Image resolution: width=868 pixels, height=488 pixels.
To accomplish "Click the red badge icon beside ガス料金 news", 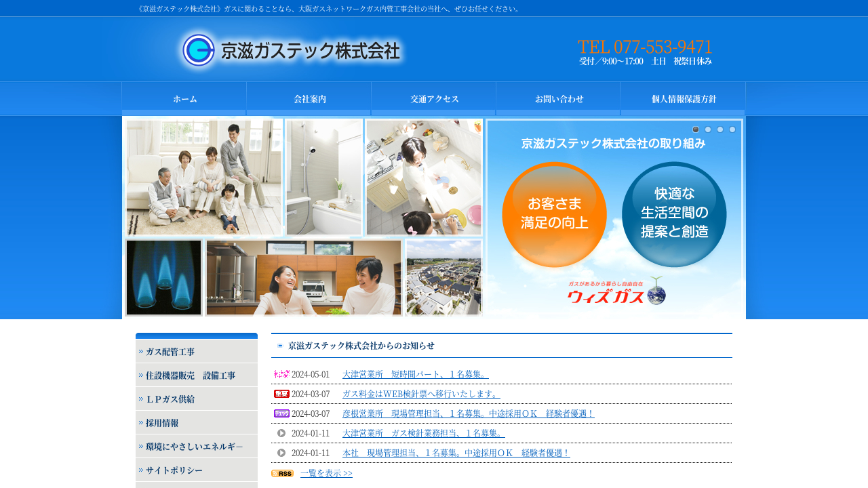I will [x=281, y=394].
